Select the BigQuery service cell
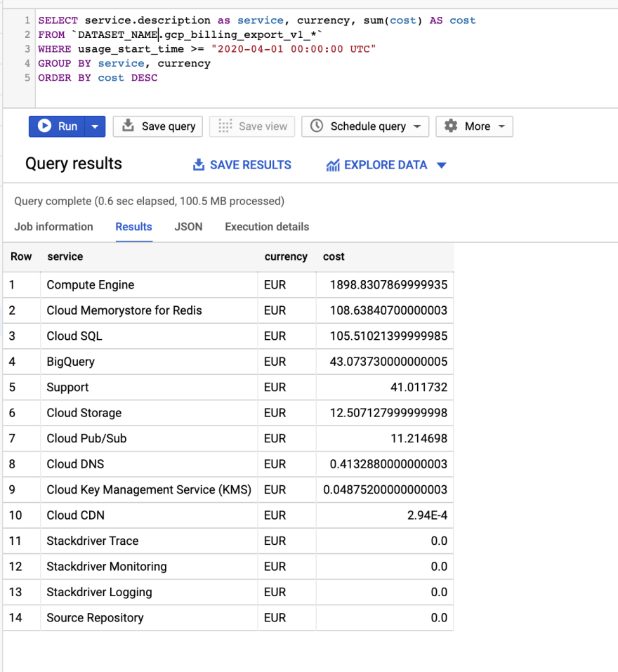 tap(149, 362)
